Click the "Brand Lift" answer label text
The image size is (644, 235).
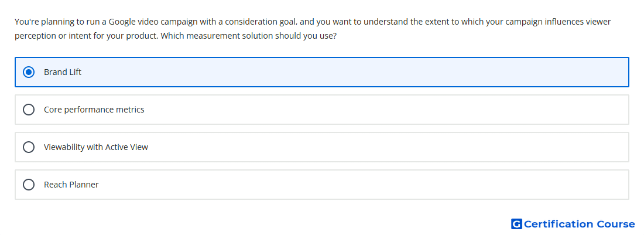[63, 72]
